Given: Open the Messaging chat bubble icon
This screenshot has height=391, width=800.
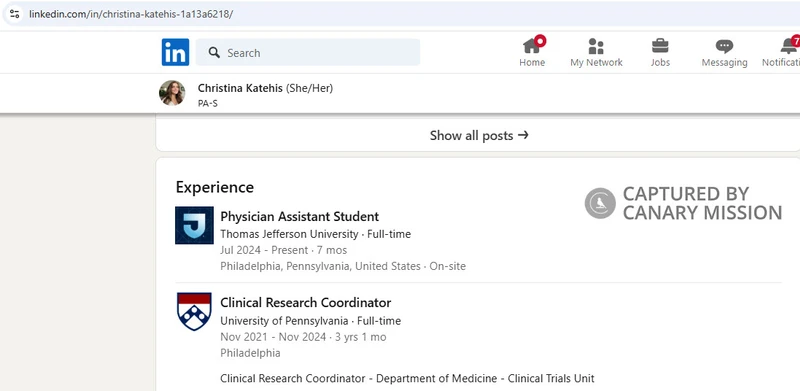Looking at the screenshot, I should tap(724, 46).
